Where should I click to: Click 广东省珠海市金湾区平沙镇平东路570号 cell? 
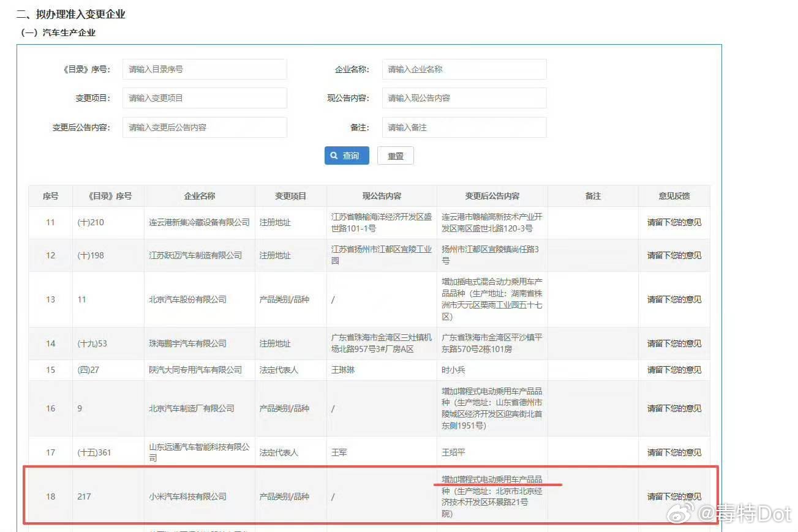pos(492,343)
